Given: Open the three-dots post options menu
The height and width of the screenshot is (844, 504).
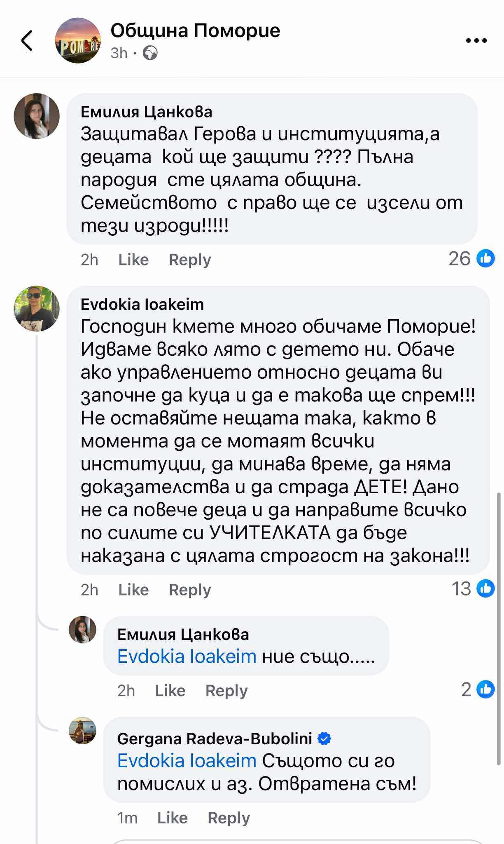Looking at the screenshot, I should (476, 40).
